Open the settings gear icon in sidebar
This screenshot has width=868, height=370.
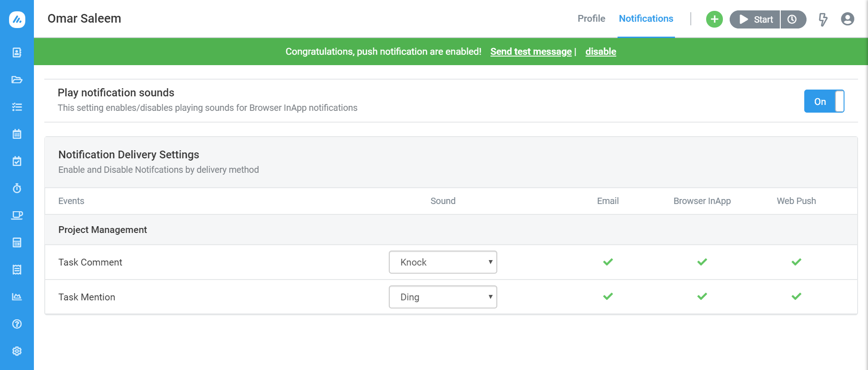click(17, 351)
